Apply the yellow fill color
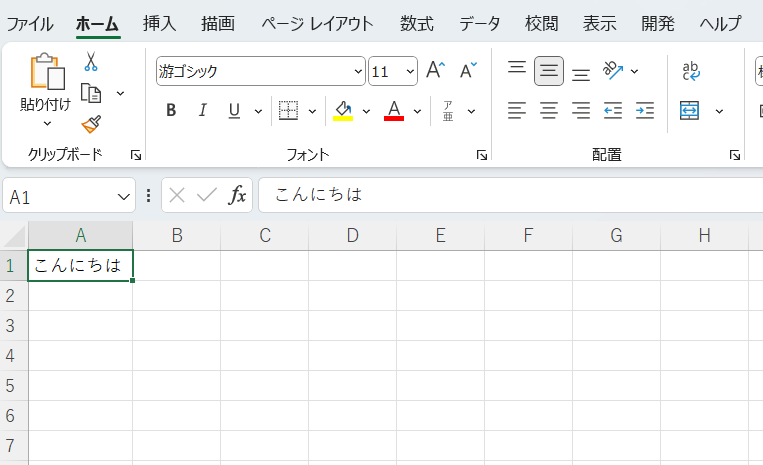The height and width of the screenshot is (465, 763). point(343,110)
